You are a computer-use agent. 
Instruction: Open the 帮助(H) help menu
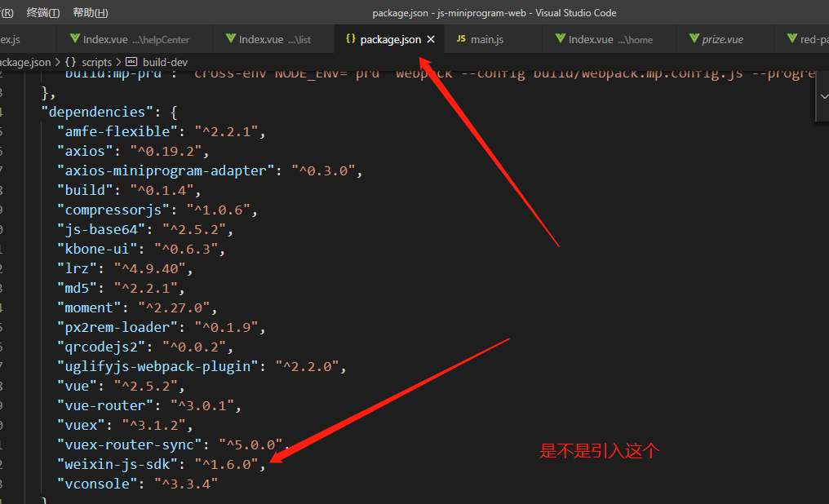point(91,13)
